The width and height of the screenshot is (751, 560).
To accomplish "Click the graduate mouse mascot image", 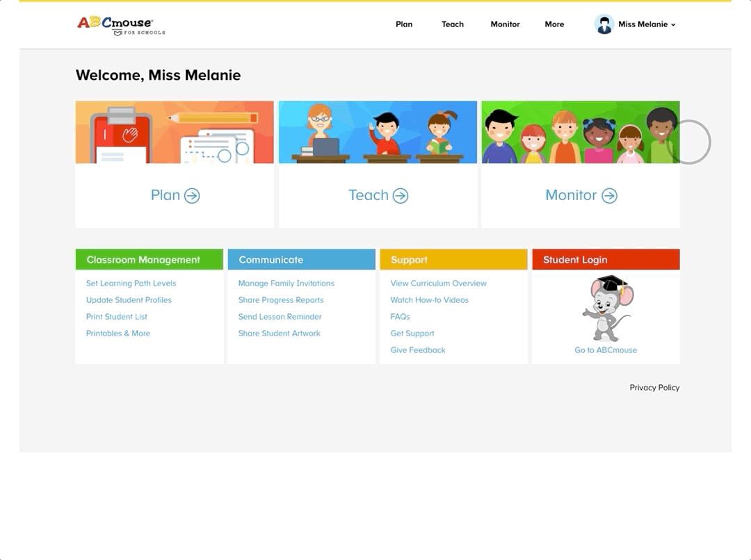I will [608, 308].
